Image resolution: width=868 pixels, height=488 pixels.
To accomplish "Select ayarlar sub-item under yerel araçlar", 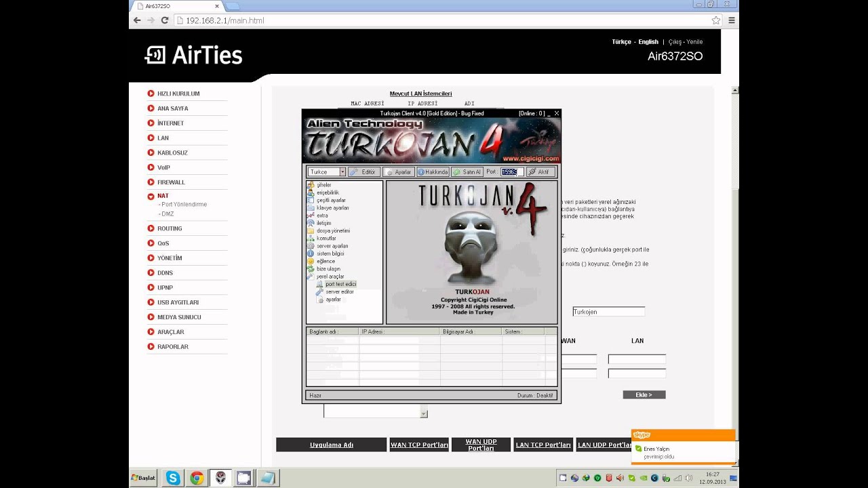I will pyautogui.click(x=333, y=299).
